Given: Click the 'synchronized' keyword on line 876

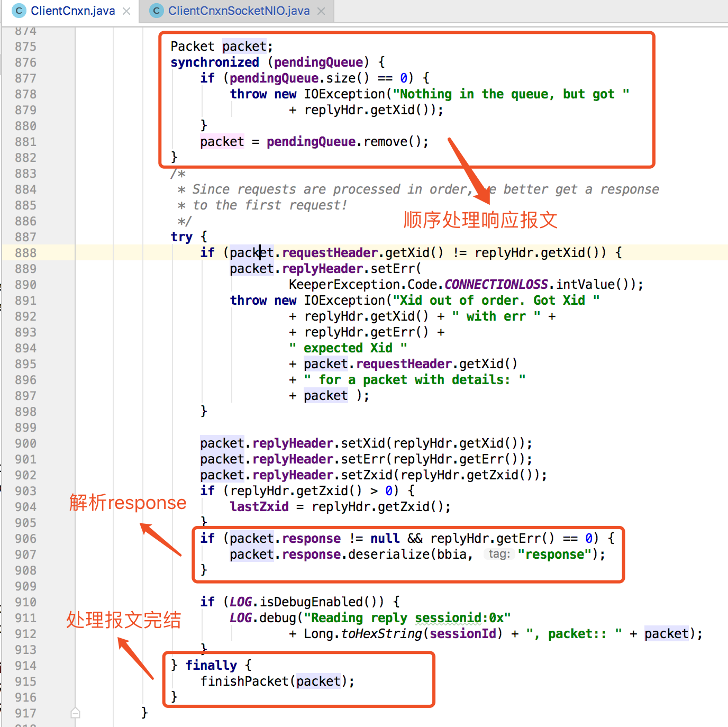Looking at the screenshot, I should click(215, 62).
